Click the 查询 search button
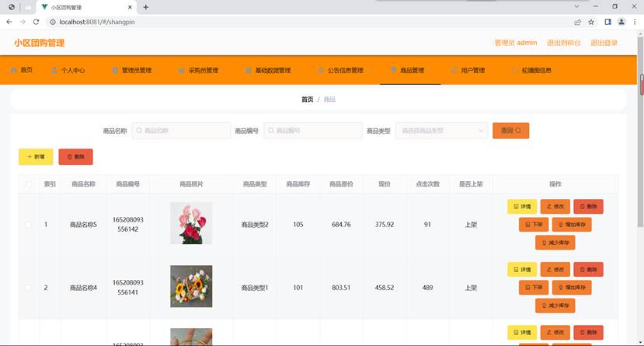The height and width of the screenshot is (346, 644). pos(511,131)
